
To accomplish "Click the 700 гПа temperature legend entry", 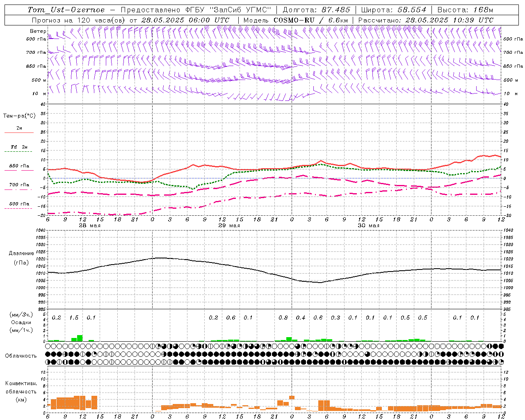I will click(19, 185).
